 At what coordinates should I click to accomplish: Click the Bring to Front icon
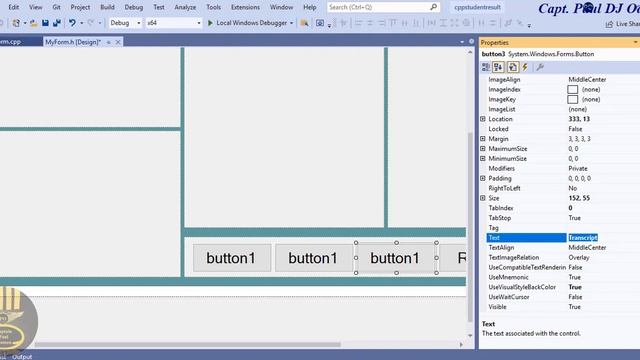pyautogui.click(x=508, y=23)
